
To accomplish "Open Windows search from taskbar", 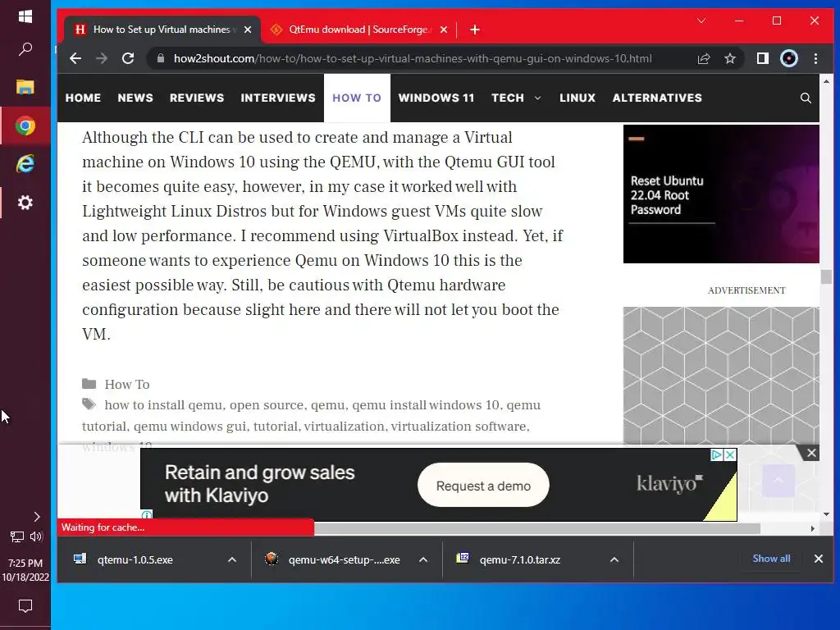I will pyautogui.click(x=25, y=49).
